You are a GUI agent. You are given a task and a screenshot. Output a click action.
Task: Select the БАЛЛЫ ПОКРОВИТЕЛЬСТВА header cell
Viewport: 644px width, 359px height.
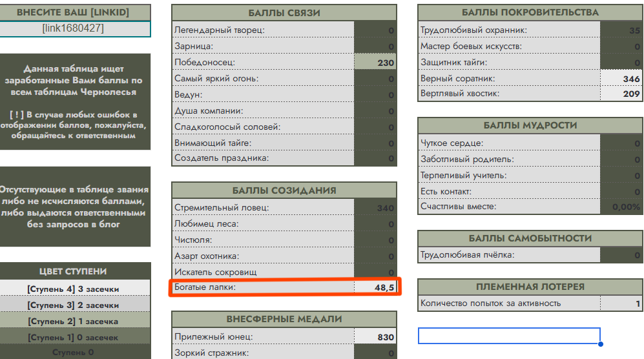pos(530,12)
